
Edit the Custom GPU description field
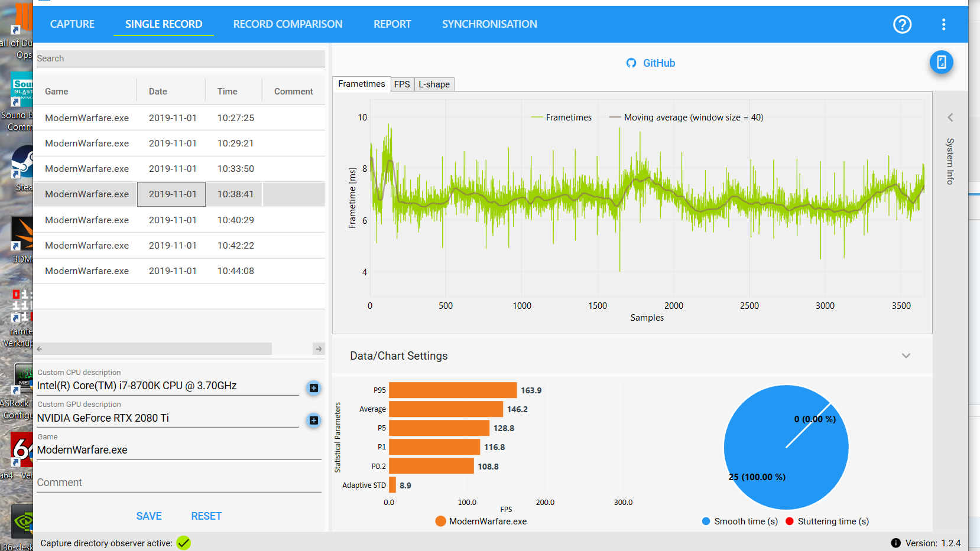pyautogui.click(x=167, y=418)
